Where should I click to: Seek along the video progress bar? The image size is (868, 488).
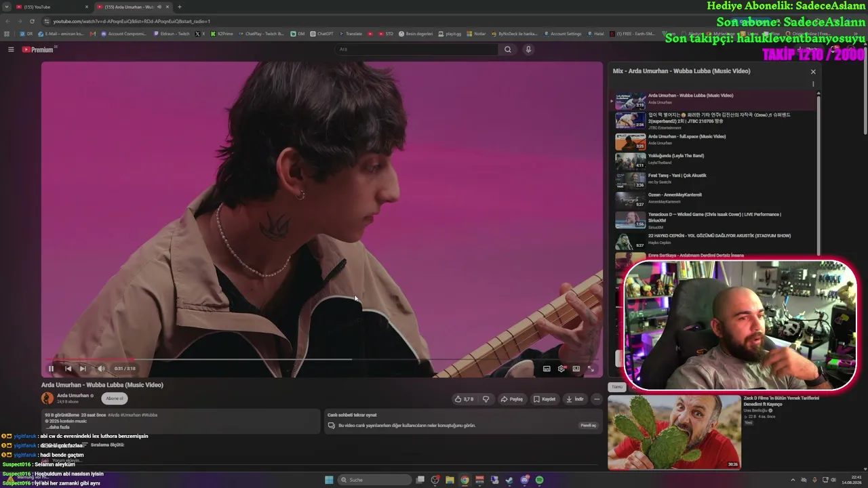pos(322,359)
